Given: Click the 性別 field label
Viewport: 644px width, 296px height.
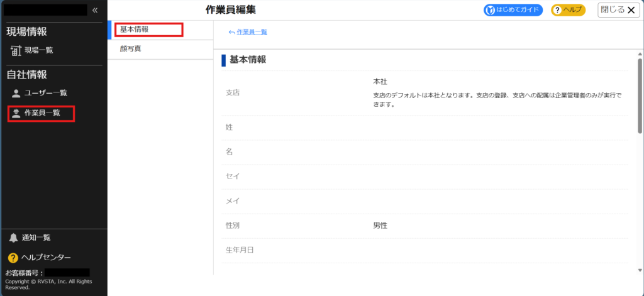Looking at the screenshot, I should click(233, 226).
